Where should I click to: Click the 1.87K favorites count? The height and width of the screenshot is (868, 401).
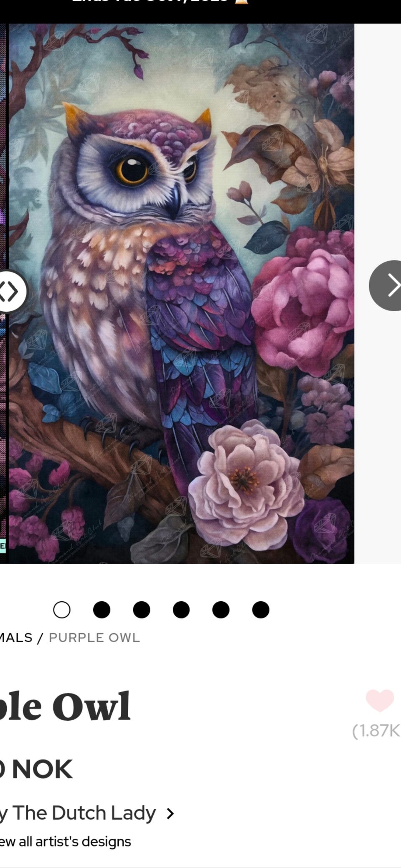pyautogui.click(x=376, y=731)
